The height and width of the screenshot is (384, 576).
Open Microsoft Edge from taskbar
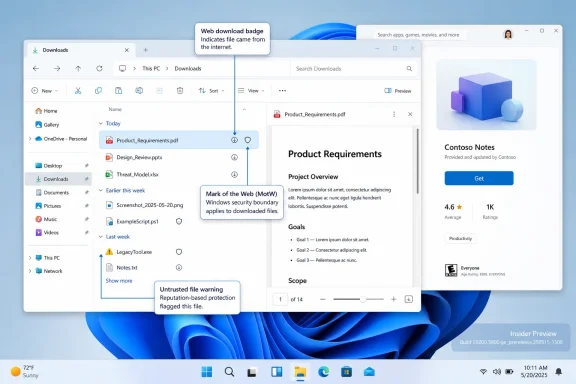click(x=323, y=372)
